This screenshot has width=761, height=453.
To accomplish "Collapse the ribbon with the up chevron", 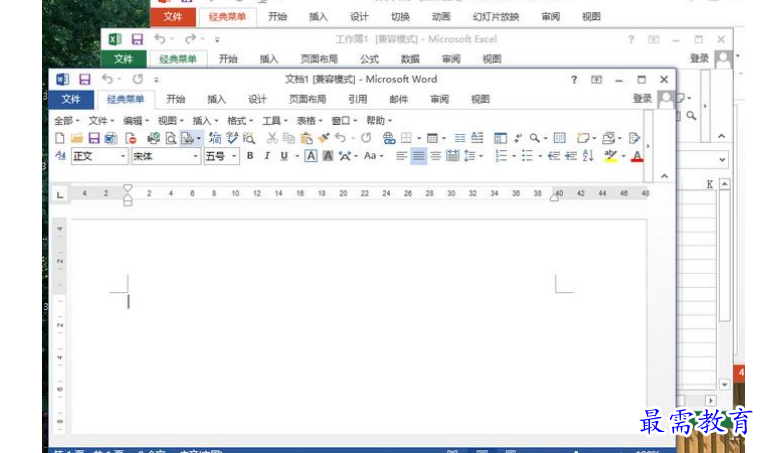I will click(664, 176).
